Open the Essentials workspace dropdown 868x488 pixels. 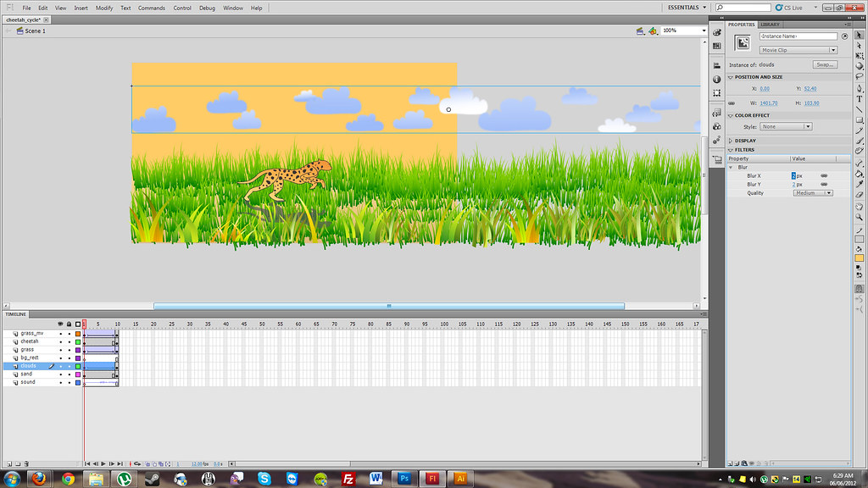(687, 8)
